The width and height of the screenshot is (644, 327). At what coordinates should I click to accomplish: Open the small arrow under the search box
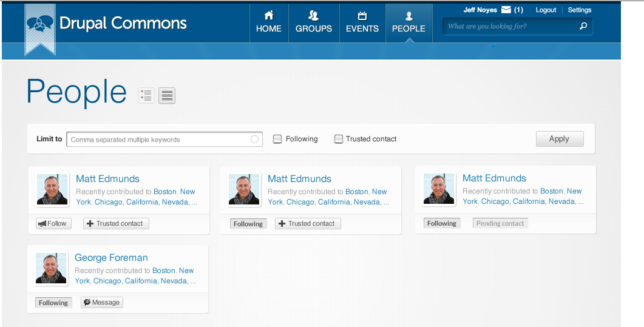493,47
